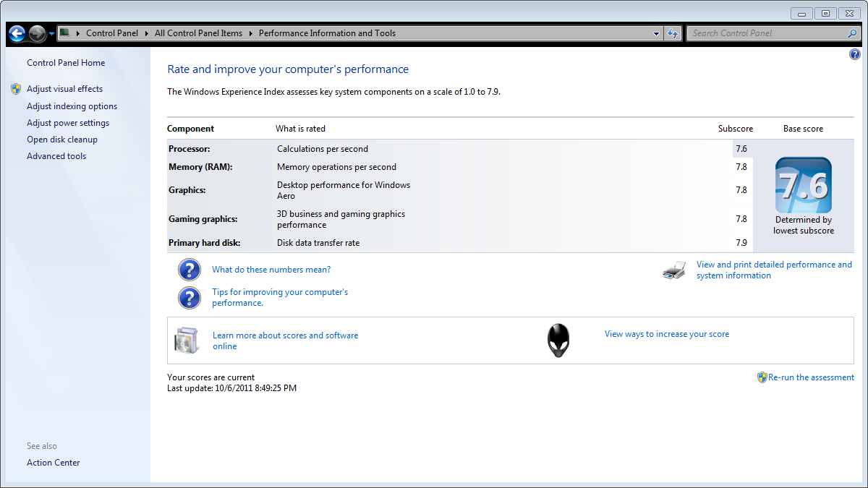
Task: Maximize the Control Panel window
Action: [825, 13]
